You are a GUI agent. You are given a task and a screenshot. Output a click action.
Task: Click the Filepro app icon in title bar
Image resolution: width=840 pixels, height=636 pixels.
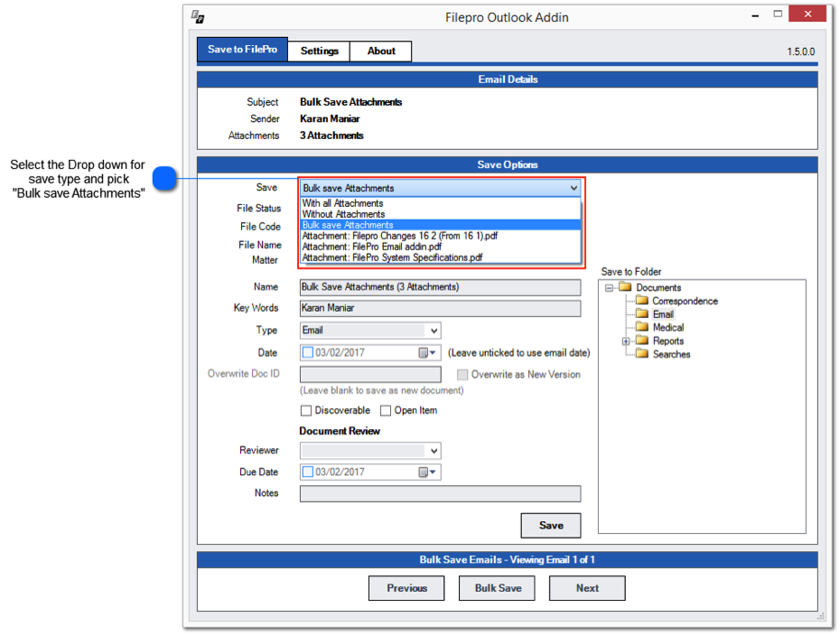click(x=198, y=17)
